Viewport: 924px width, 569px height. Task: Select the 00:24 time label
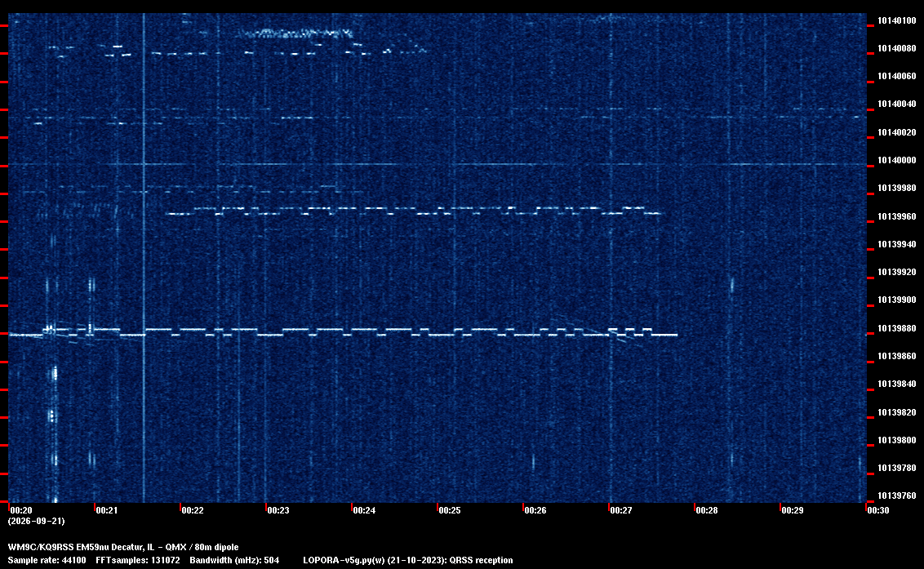(364, 510)
